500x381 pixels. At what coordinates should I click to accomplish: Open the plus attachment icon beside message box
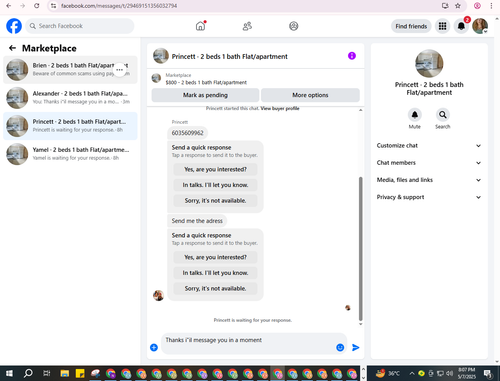click(154, 347)
